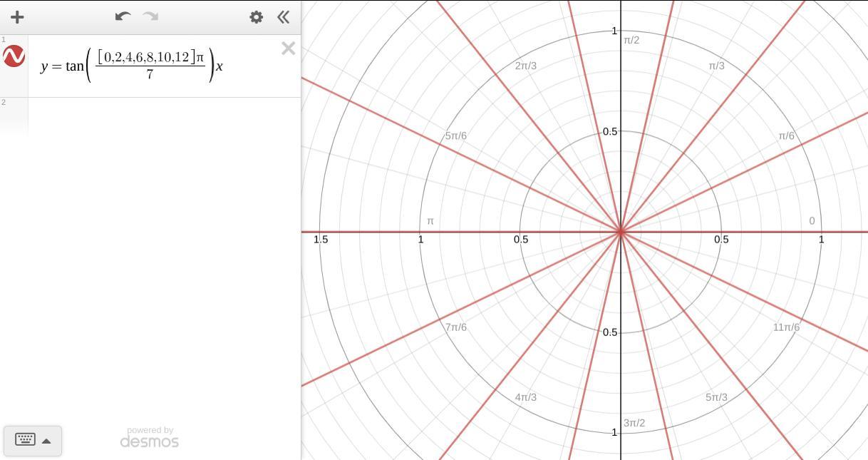
Task: Click the Add Item plus icon
Action: (17, 17)
